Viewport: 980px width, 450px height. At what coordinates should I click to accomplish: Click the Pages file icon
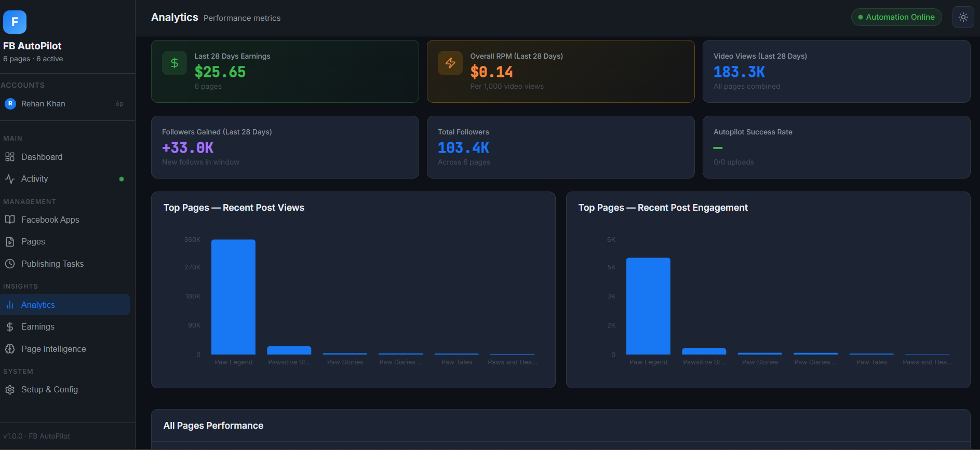pos(10,241)
